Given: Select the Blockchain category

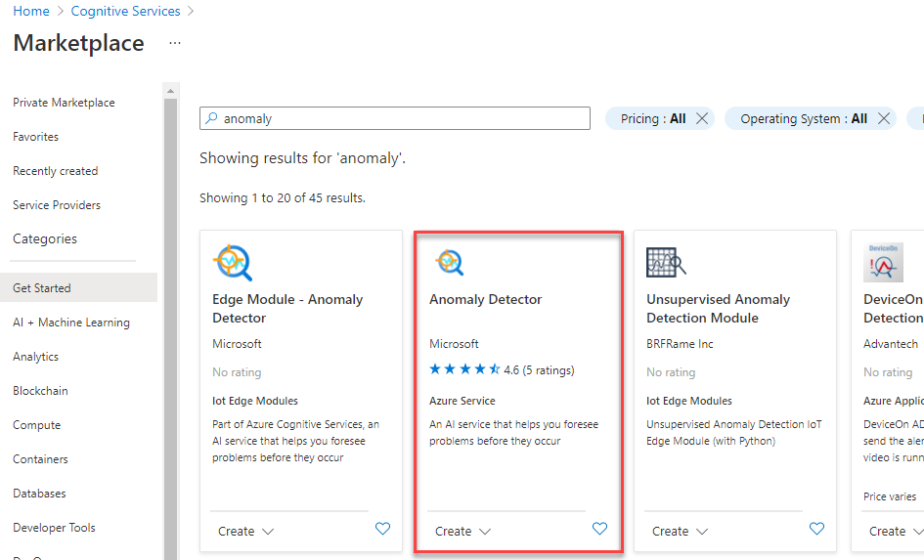Looking at the screenshot, I should tap(40, 390).
